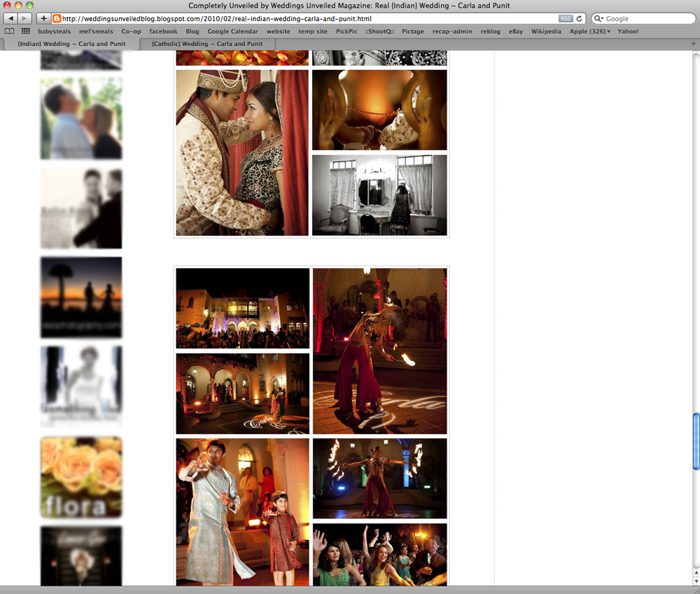Screen dimensions: 700x594
Task: Open sidebar thumbnail of couple kissing outdoors
Action: tap(81, 118)
